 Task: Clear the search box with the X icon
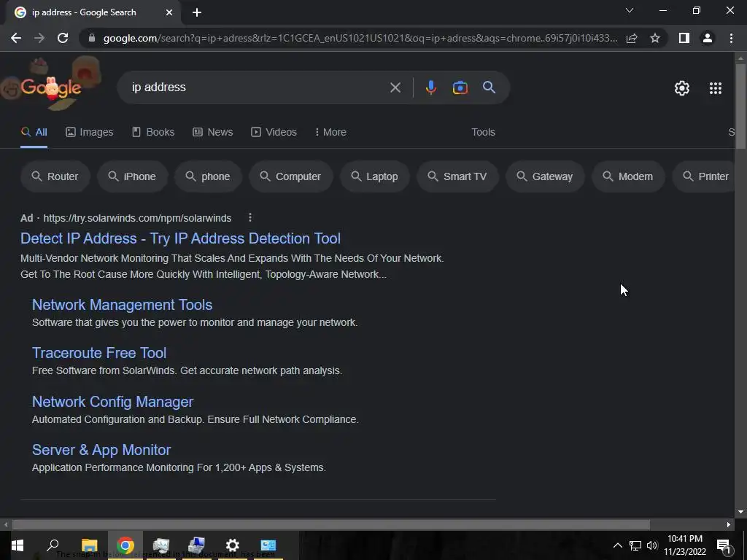395,87
